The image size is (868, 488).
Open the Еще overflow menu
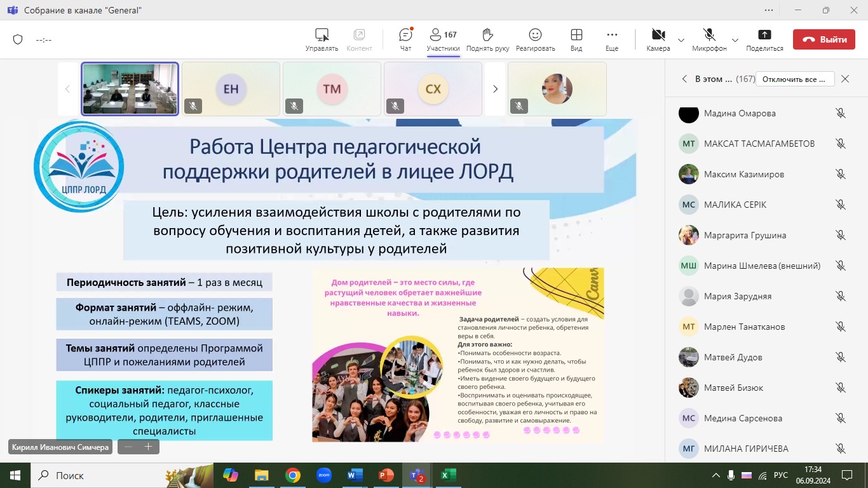pyautogui.click(x=611, y=39)
